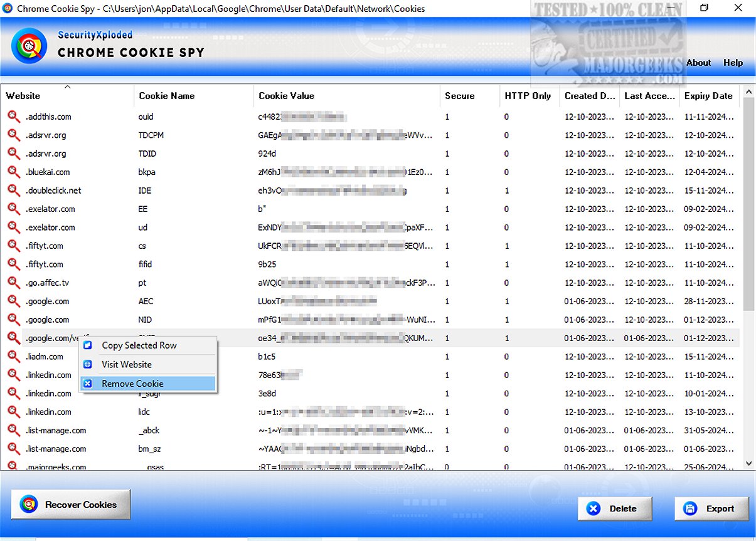Select the .bluekai.com website cell
The height and width of the screenshot is (541, 756).
pyautogui.click(x=48, y=172)
